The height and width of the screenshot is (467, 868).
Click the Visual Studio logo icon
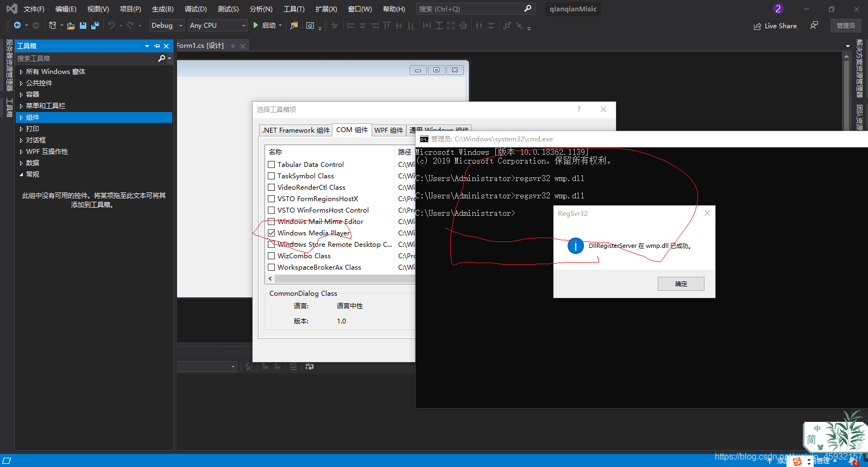coord(11,9)
